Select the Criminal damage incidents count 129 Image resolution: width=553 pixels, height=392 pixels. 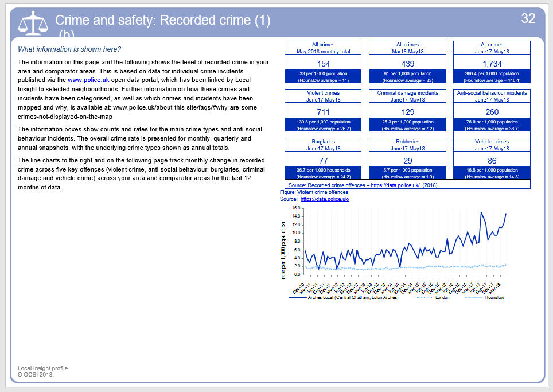coord(407,112)
